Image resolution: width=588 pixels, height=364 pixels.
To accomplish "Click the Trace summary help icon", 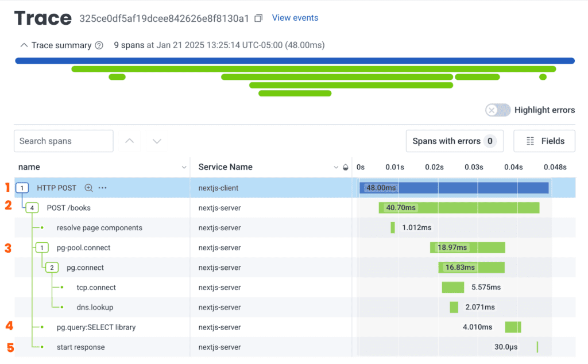I will [x=99, y=45].
